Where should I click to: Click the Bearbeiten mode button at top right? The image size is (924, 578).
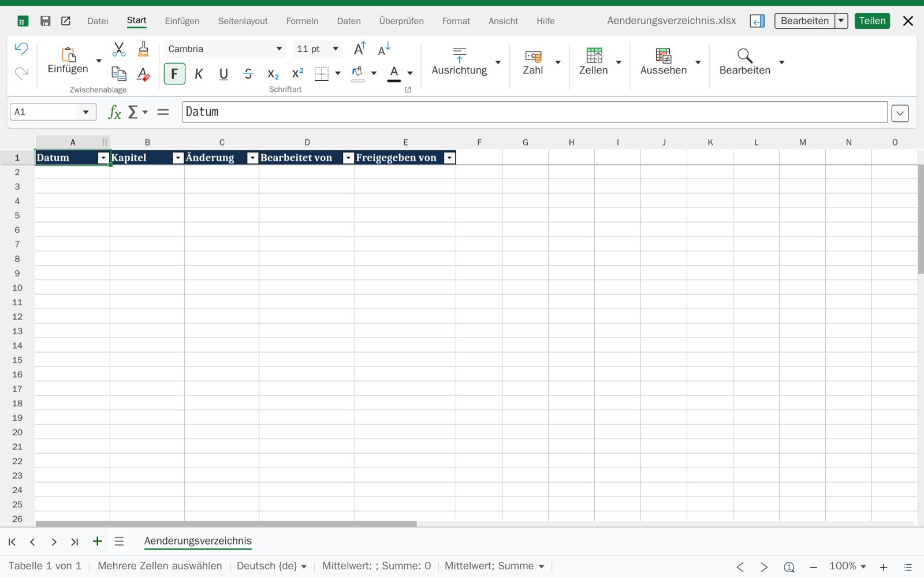coord(804,21)
